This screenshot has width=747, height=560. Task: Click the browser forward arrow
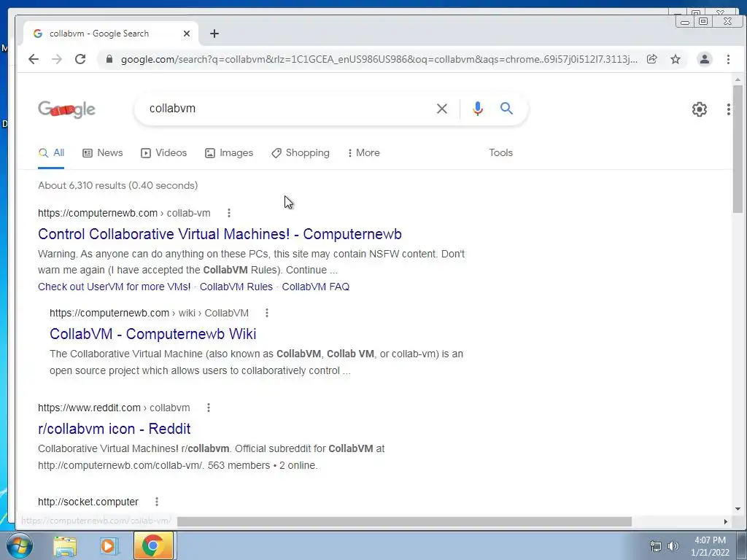(x=57, y=59)
